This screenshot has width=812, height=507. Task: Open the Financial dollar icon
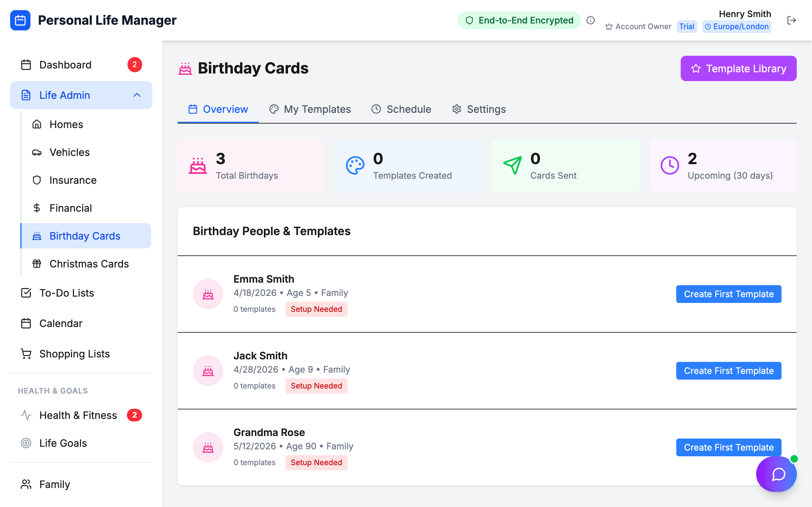pos(37,208)
